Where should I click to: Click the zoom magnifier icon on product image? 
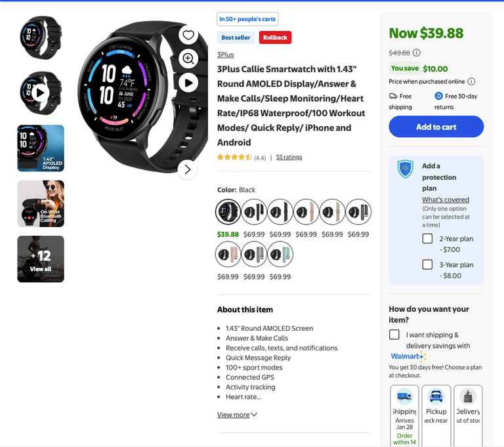188,58
